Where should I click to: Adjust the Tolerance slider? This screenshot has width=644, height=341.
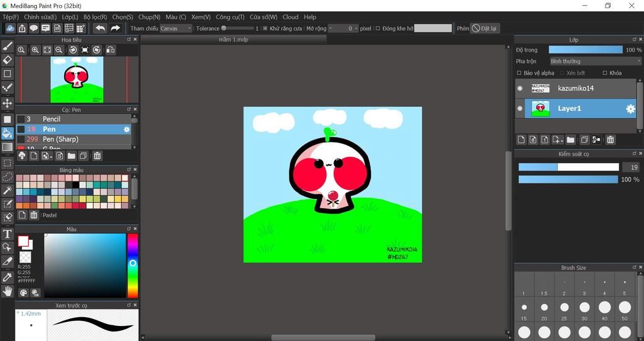[x=237, y=28]
